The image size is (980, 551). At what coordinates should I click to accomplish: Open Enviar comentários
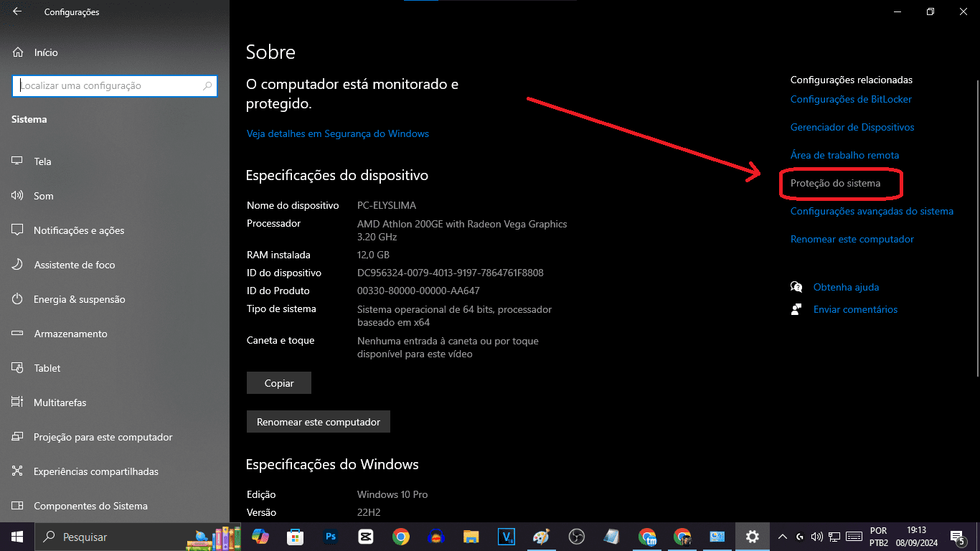[x=855, y=309]
